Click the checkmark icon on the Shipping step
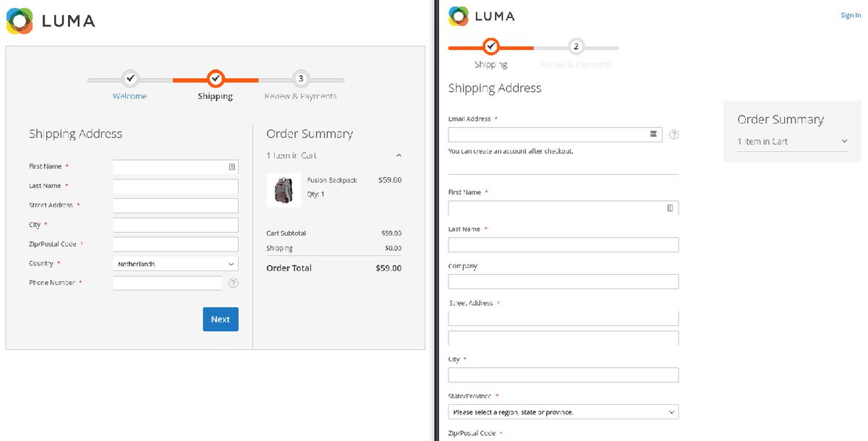 215,80
